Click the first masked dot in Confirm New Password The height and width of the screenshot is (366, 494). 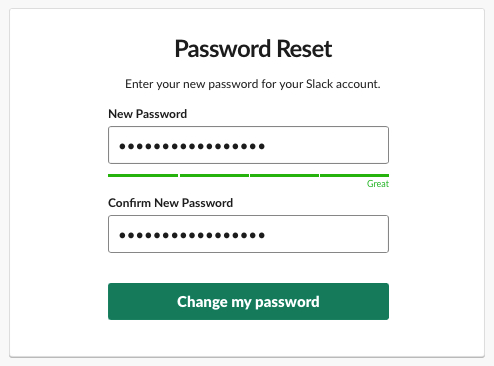point(122,235)
